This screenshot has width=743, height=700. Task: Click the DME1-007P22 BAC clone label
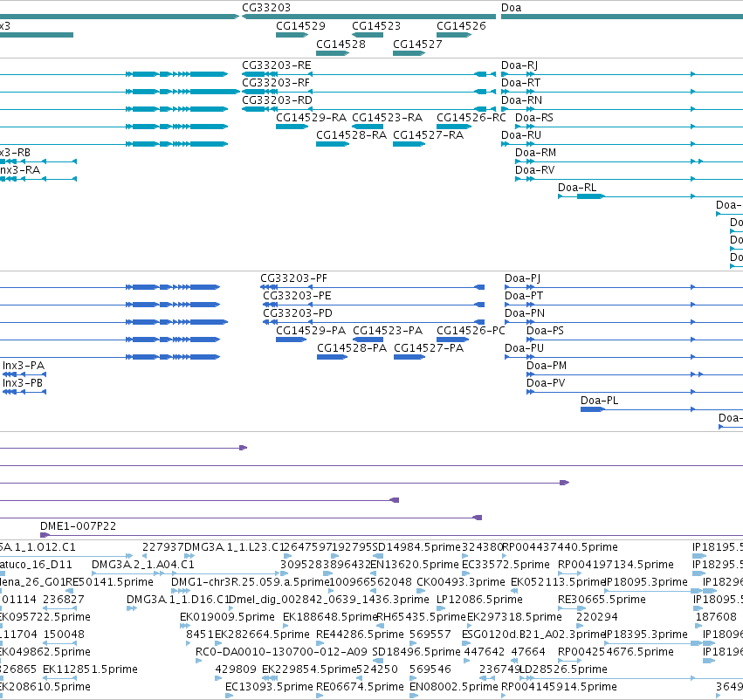point(79,526)
